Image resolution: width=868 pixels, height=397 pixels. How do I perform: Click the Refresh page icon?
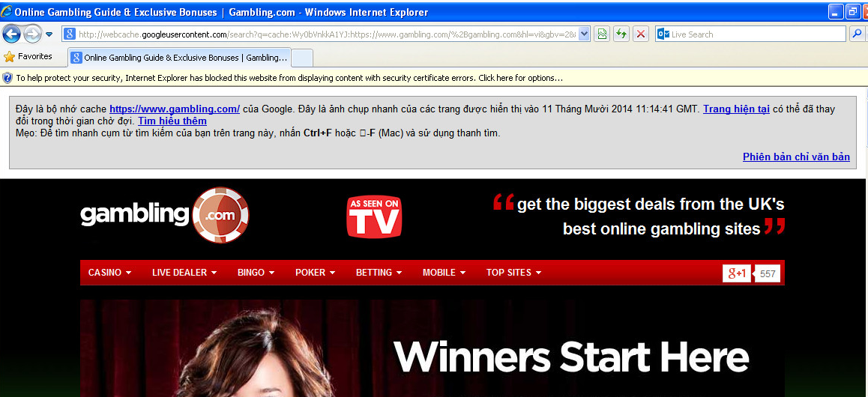(621, 34)
